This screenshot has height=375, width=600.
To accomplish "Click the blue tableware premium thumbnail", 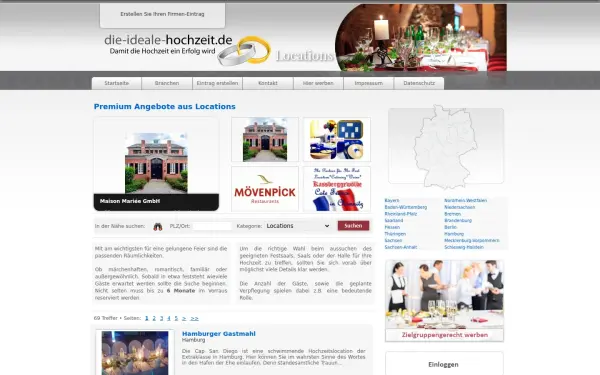I will tap(337, 139).
